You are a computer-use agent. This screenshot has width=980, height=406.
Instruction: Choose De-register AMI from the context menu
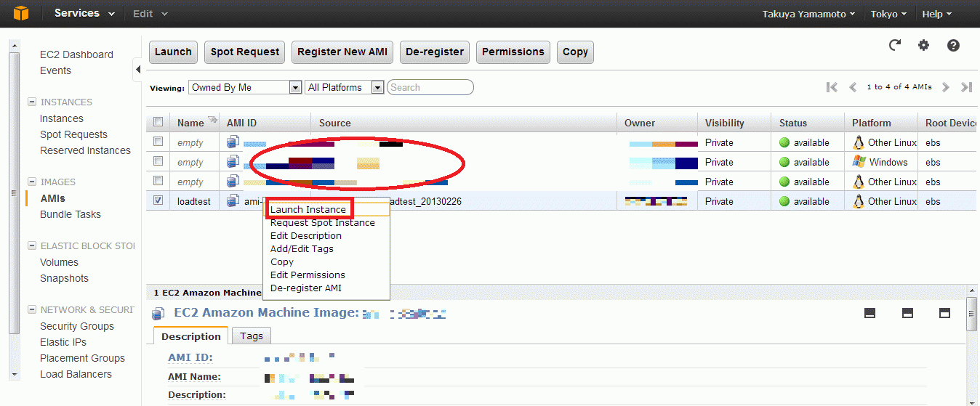tap(305, 288)
